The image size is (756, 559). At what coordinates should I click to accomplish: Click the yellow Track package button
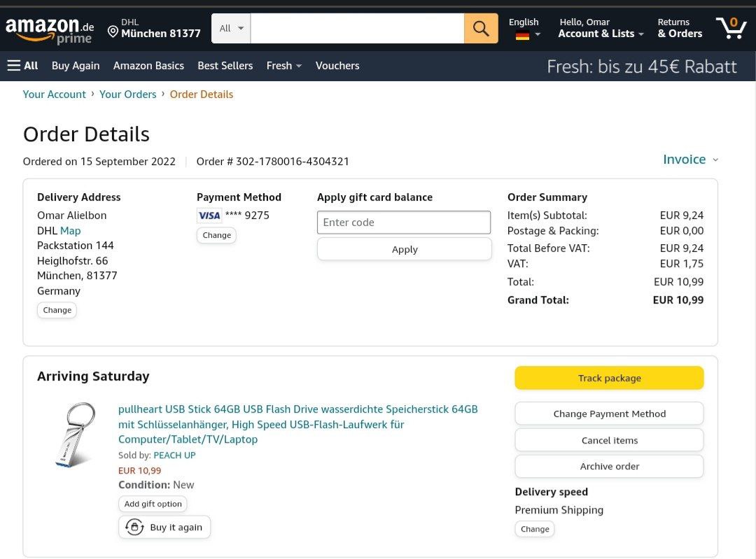coord(609,378)
